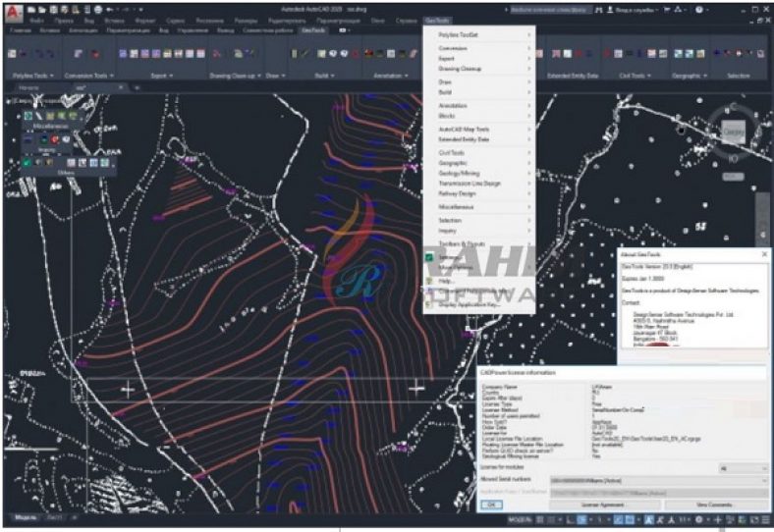Expand the Export panel dropdown
774x532 pixels.
pyautogui.click(x=171, y=76)
